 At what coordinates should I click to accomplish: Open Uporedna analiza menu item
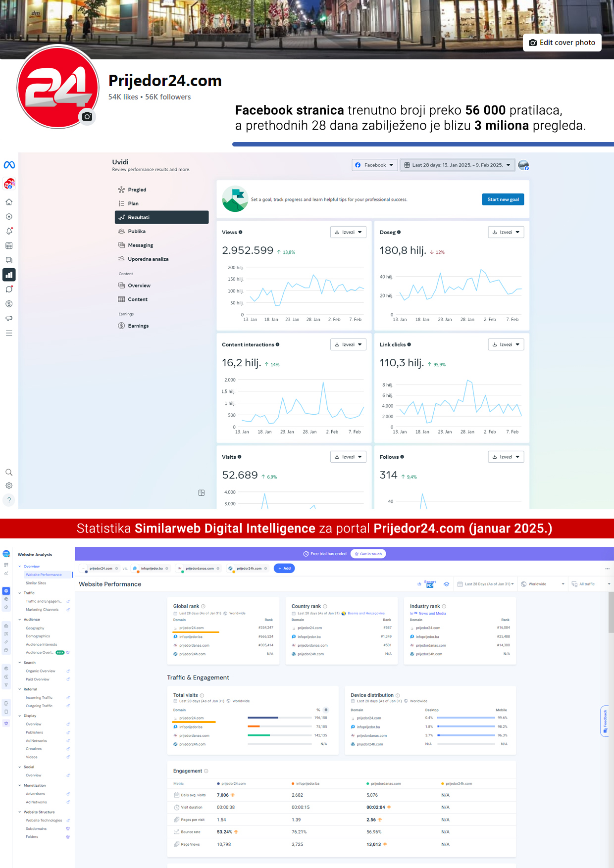pos(148,259)
